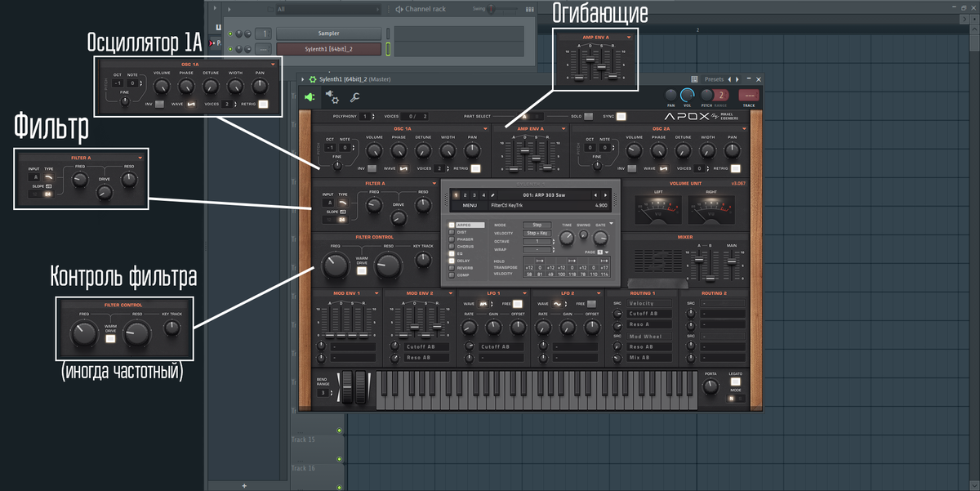The width and height of the screenshot is (980, 491).
Task: Click the BEND RANGE value field
Action: click(323, 393)
